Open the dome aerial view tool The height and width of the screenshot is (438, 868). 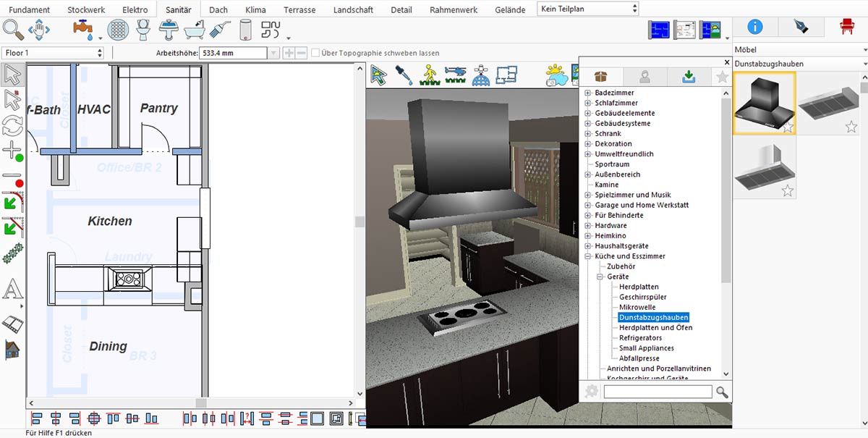tap(482, 75)
